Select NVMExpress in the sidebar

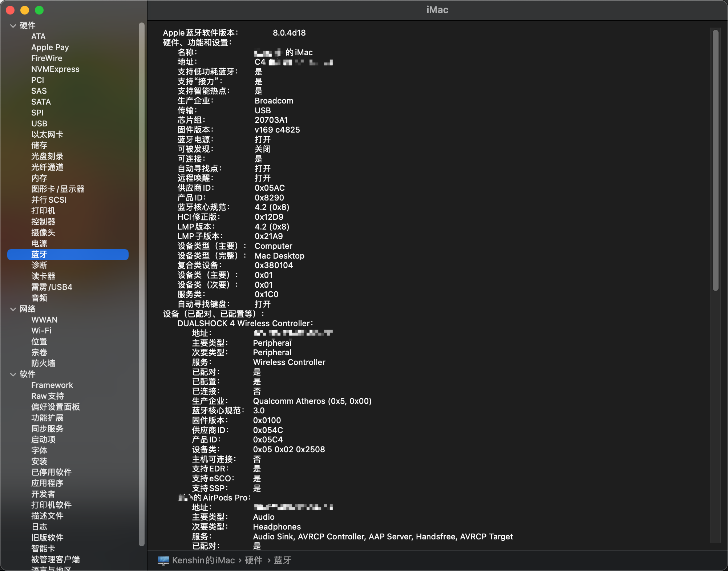(x=55, y=69)
